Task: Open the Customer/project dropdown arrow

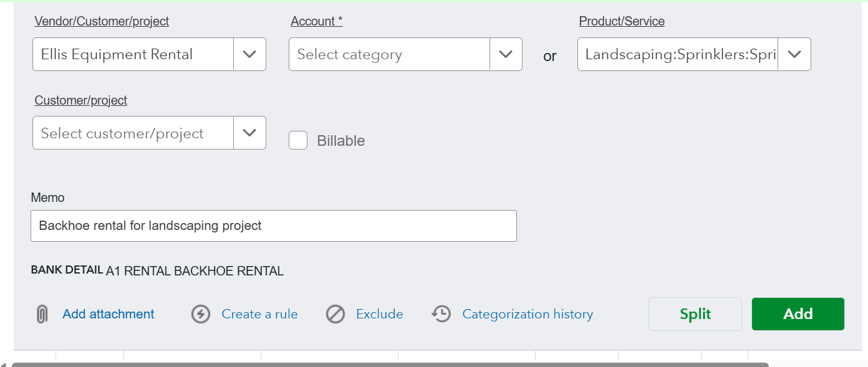Action: 249,133
